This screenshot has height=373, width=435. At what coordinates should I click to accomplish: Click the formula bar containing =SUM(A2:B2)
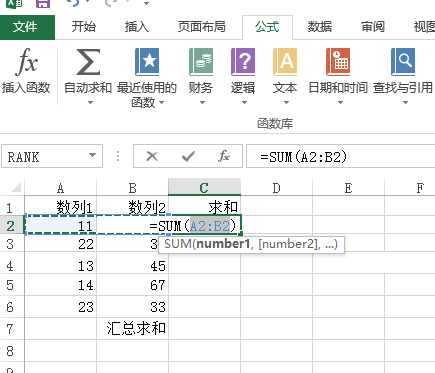pyautogui.click(x=340, y=156)
